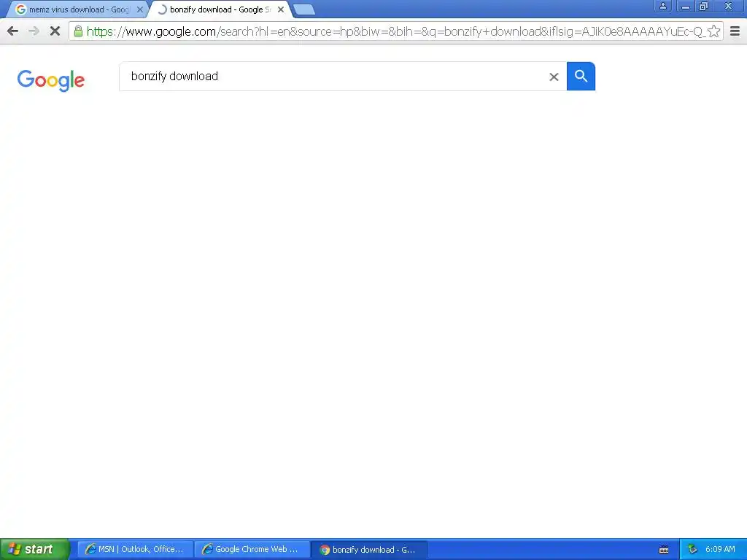
Task: Open a new tab with the new tab button
Action: [303, 9]
